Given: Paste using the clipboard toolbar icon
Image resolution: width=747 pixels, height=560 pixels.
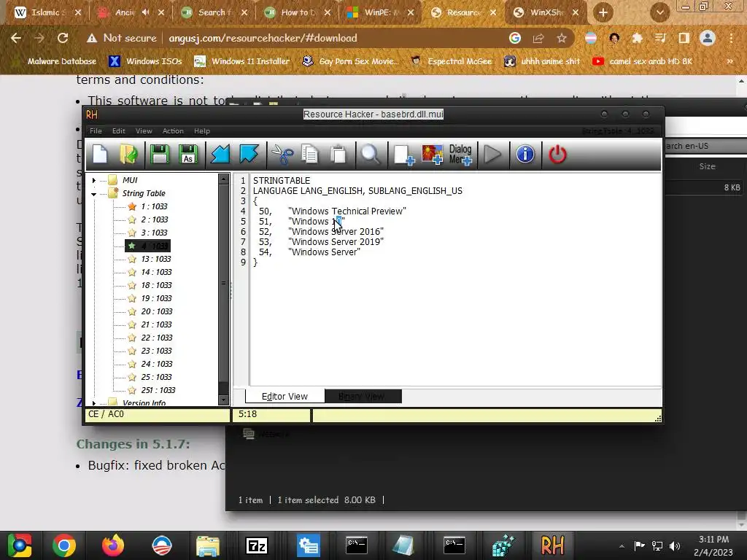Looking at the screenshot, I should [338, 155].
